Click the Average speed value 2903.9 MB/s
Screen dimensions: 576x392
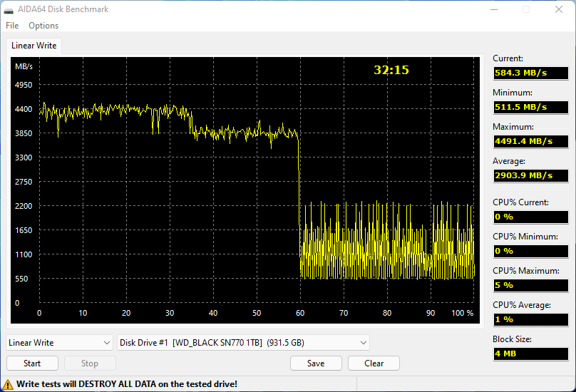(531, 175)
